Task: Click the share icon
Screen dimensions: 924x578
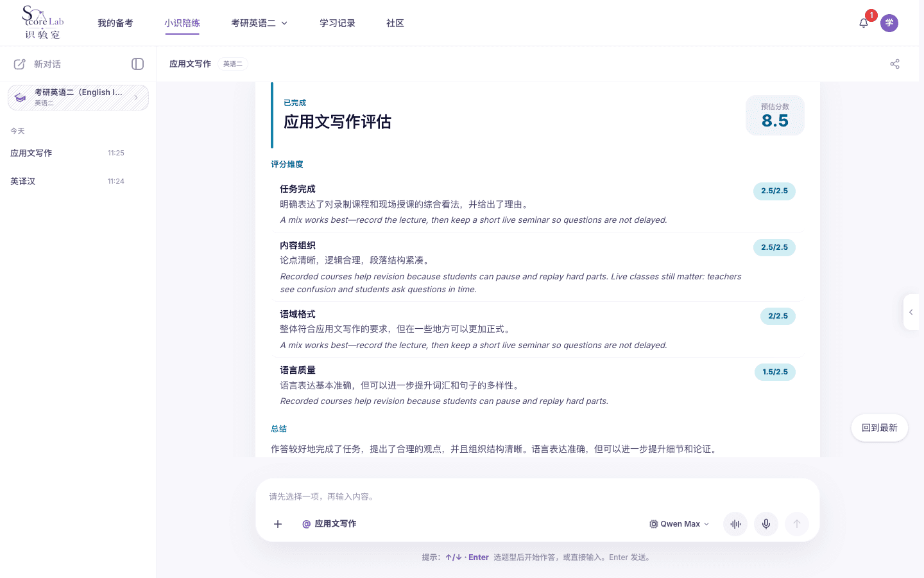Action: [894, 64]
